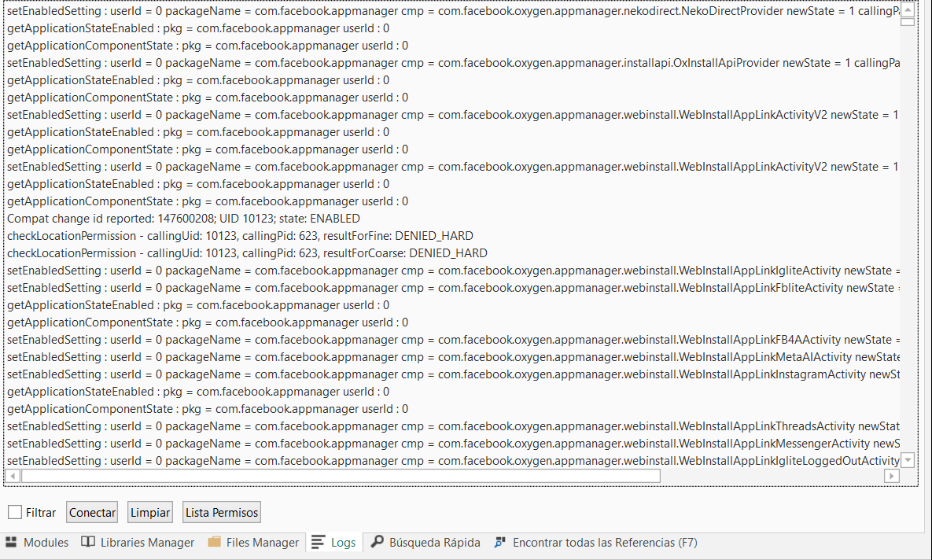The height and width of the screenshot is (560, 932).
Task: Open Encontrar todas las Referencias (F7) tab
Action: [x=596, y=542]
